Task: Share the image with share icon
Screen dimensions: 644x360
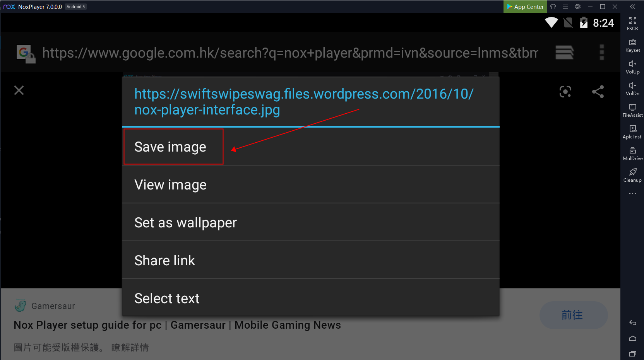Action: click(x=598, y=92)
